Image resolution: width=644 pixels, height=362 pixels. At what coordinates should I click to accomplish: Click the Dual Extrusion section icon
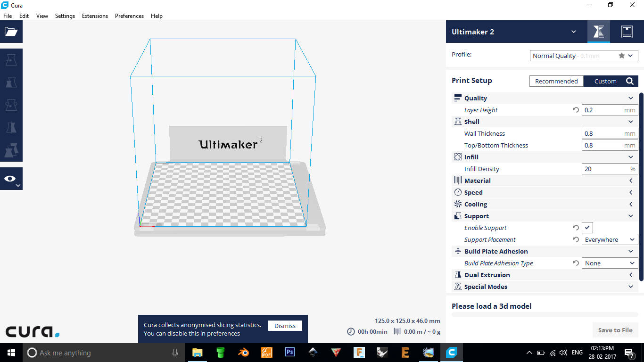pos(458,275)
